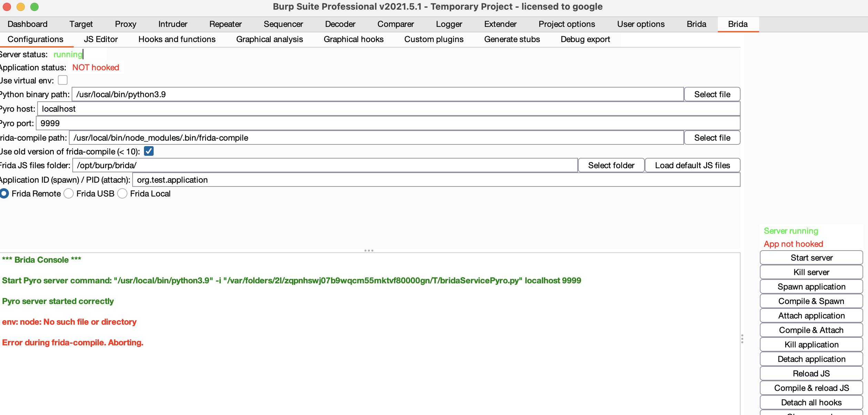Click Detach application button
Screen dimensions: 868x415
[x=811, y=359]
